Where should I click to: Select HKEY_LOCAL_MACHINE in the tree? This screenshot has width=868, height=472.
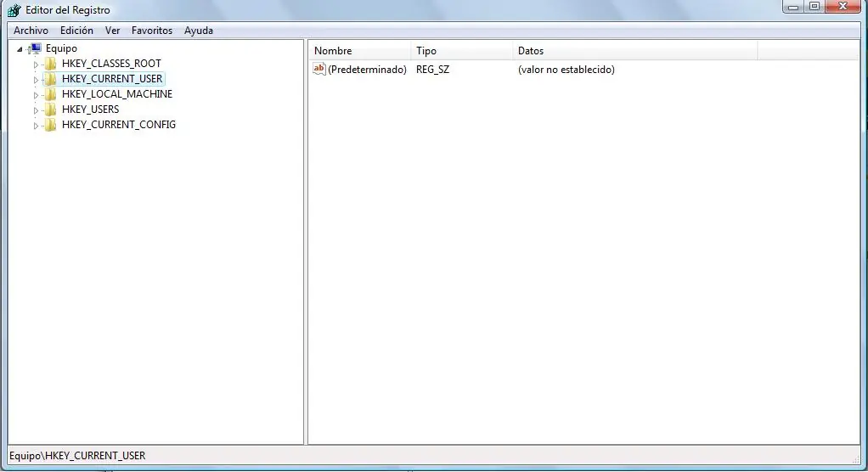[117, 94]
